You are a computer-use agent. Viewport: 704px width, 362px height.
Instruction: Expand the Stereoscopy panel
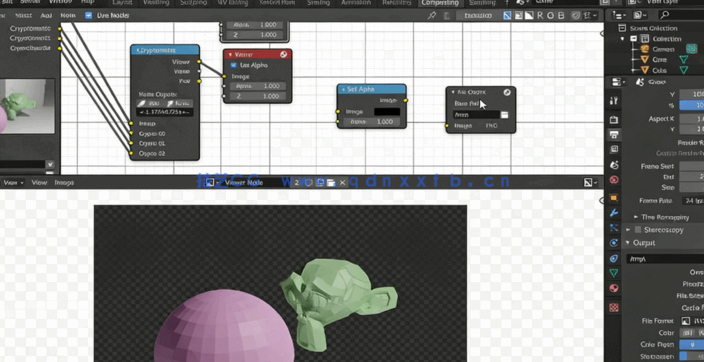[x=629, y=230]
